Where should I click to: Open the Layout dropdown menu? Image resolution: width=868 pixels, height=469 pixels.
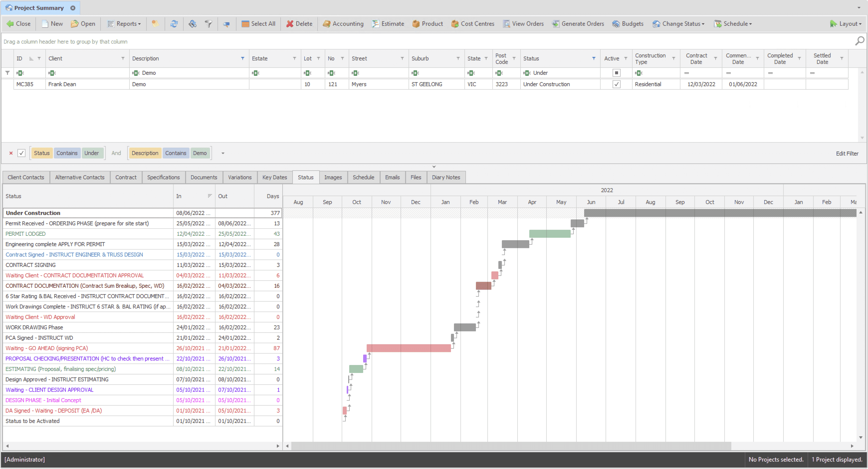click(x=845, y=24)
